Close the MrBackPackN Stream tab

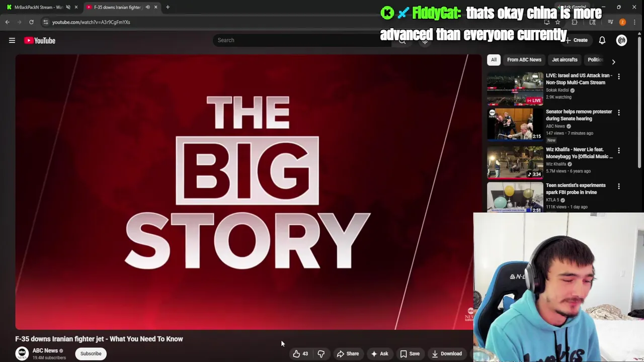coord(76,7)
